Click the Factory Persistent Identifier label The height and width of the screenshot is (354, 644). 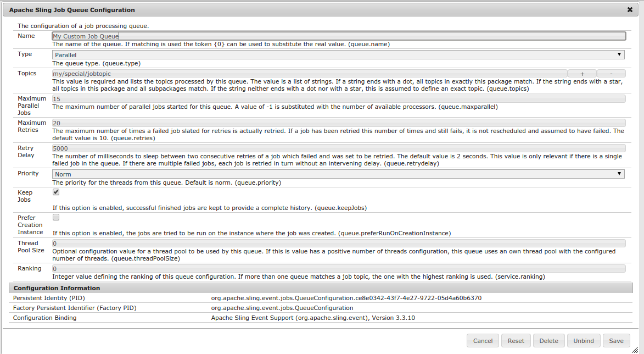click(x=74, y=308)
